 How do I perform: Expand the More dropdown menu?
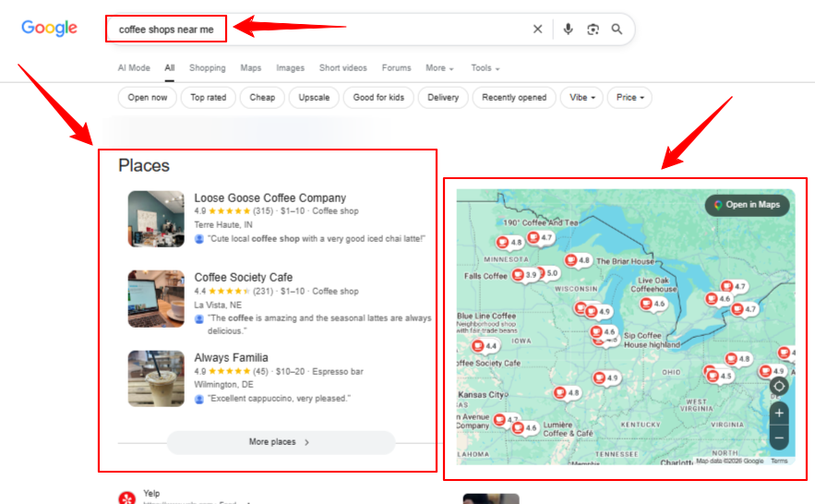tap(439, 68)
